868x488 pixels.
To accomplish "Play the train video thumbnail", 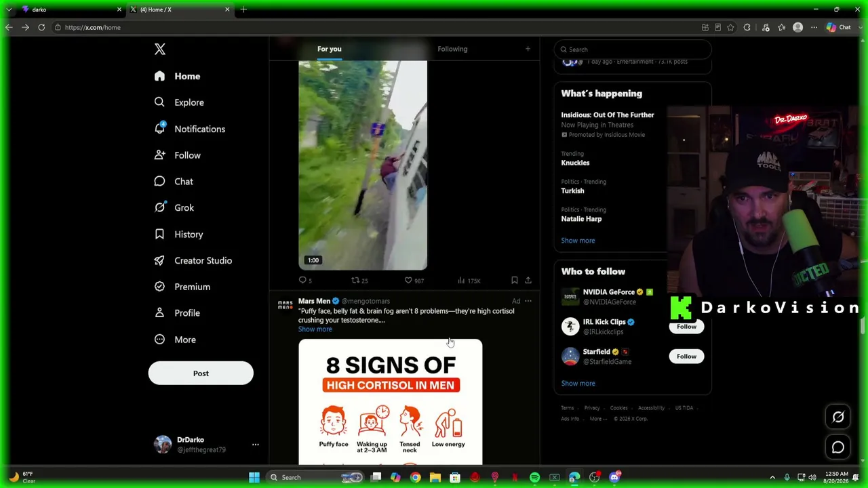I will click(363, 166).
